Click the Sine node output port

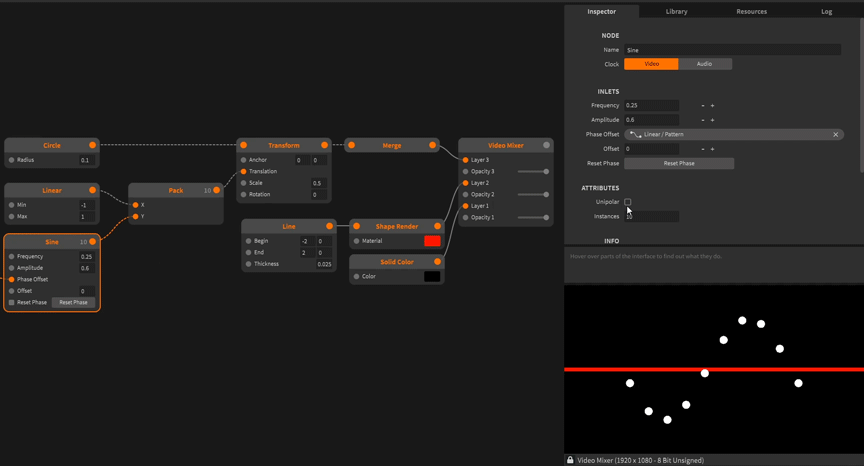pos(93,242)
